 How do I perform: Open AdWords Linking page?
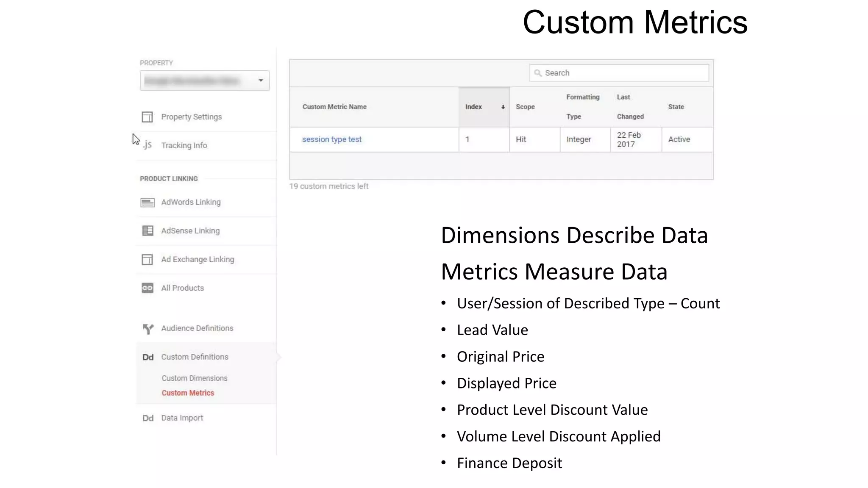(191, 202)
